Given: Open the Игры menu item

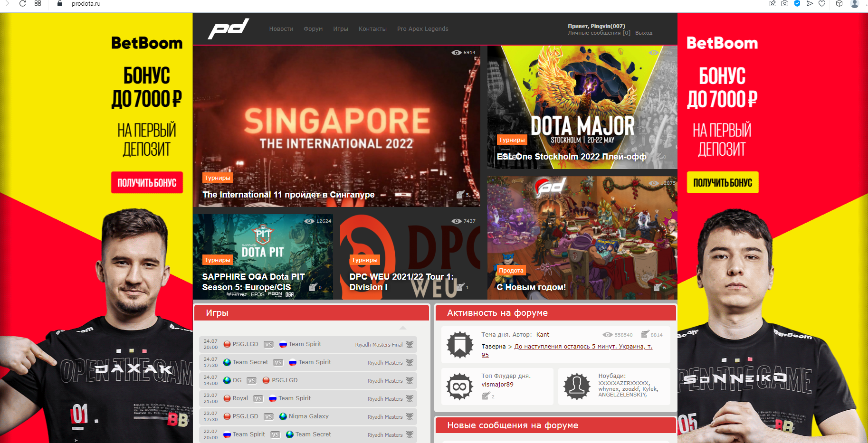Looking at the screenshot, I should coord(341,29).
